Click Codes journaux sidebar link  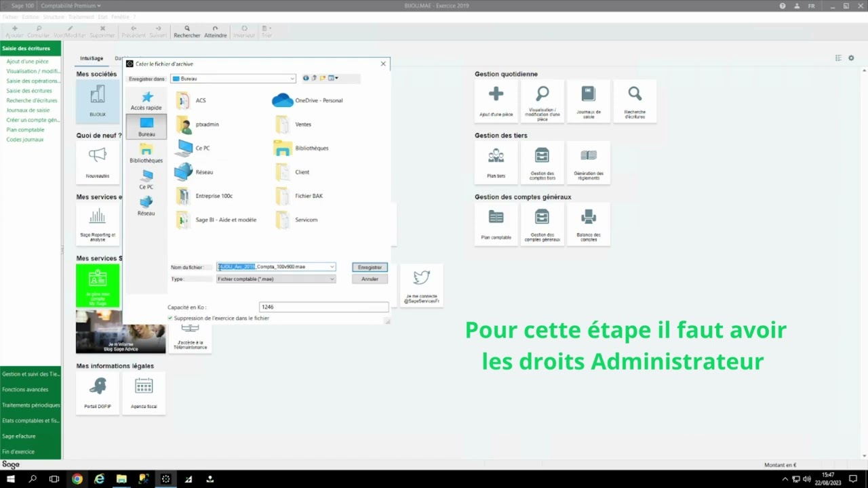coord(24,140)
